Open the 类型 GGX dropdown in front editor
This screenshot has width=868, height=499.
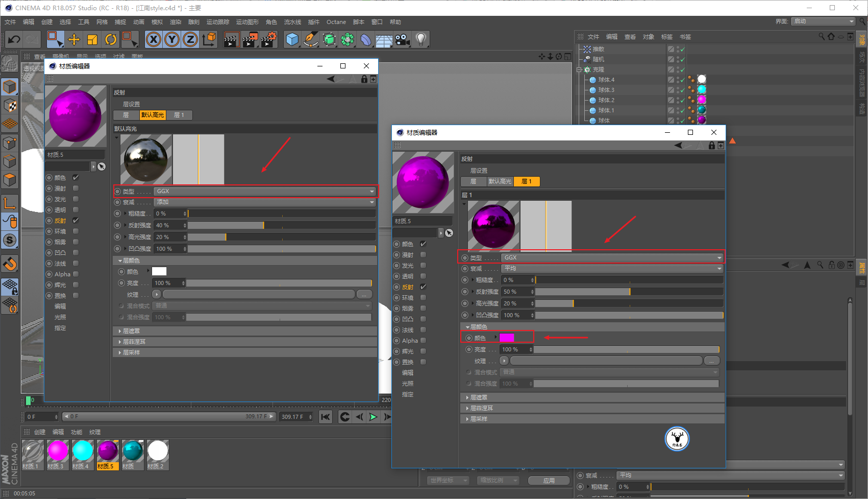pyautogui.click(x=612, y=257)
